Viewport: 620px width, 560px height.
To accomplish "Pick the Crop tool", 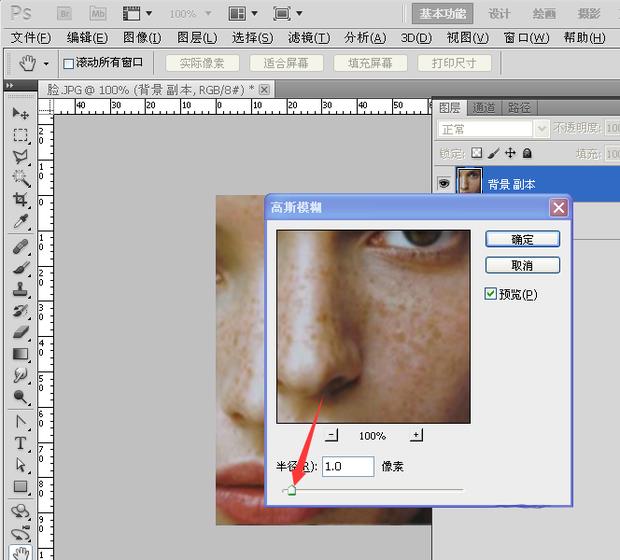I will 20,201.
